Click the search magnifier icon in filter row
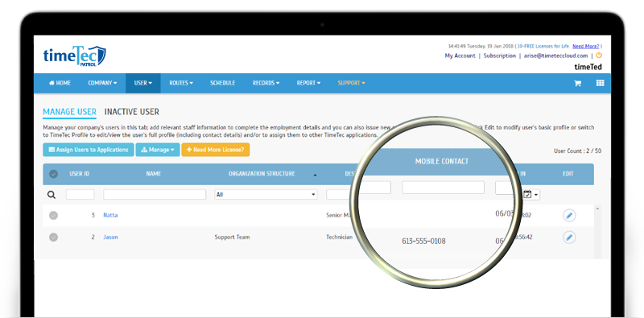The width and height of the screenshot is (644, 318). [x=52, y=195]
